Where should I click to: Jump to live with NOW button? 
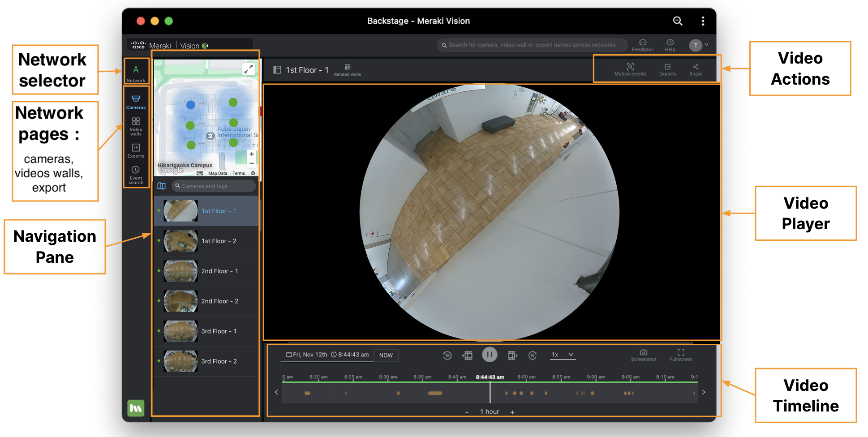tap(386, 355)
